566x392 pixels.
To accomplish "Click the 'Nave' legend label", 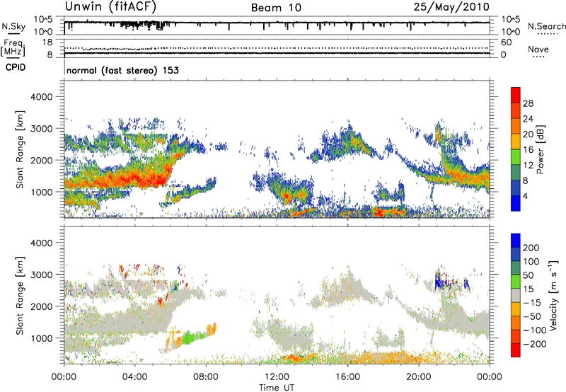I will point(538,50).
